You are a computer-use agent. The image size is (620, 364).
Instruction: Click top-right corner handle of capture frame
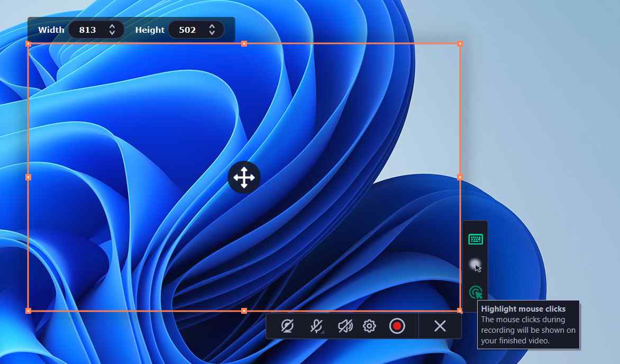pos(460,43)
